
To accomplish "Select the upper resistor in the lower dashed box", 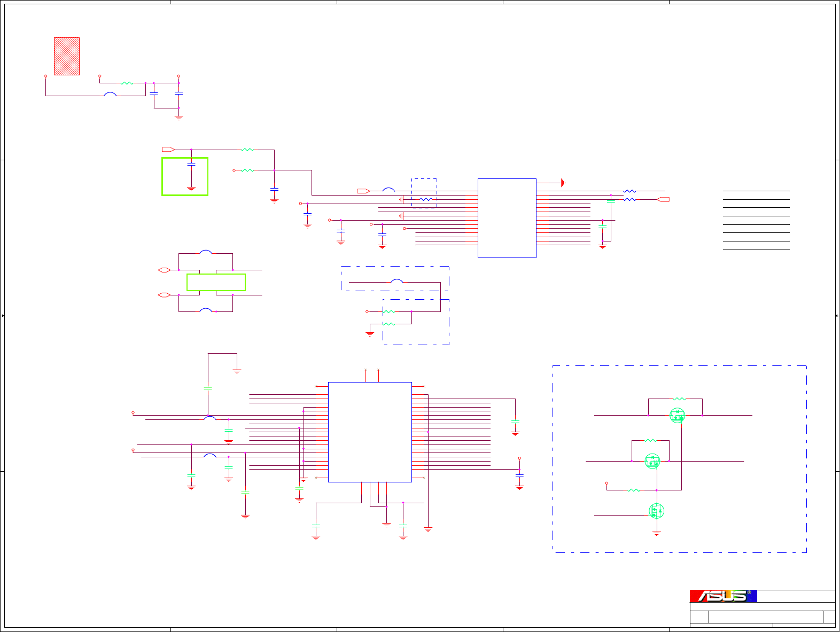I will pos(389,311).
